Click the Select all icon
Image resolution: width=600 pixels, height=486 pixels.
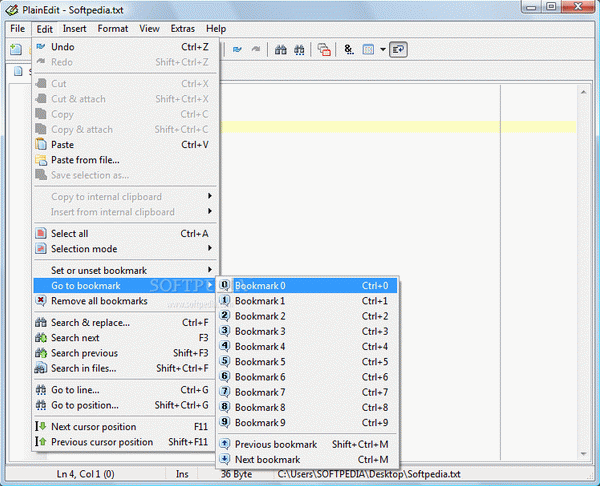(x=41, y=233)
